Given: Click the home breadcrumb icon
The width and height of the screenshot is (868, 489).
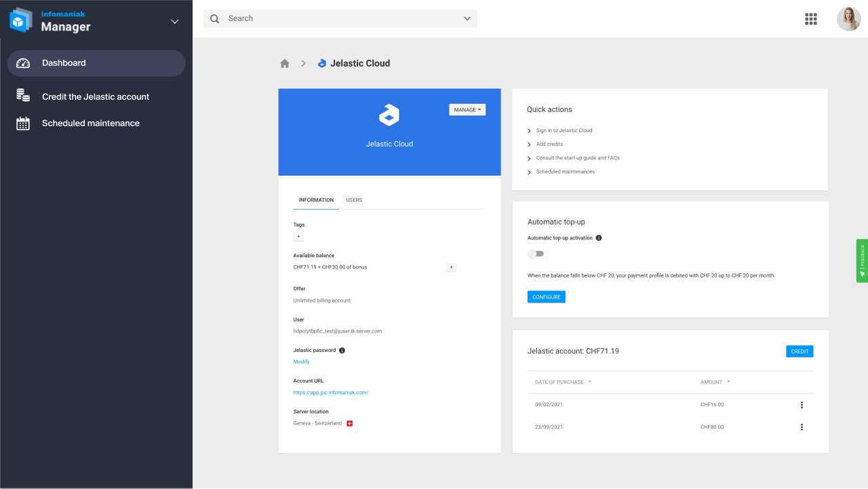Looking at the screenshot, I should click(284, 62).
